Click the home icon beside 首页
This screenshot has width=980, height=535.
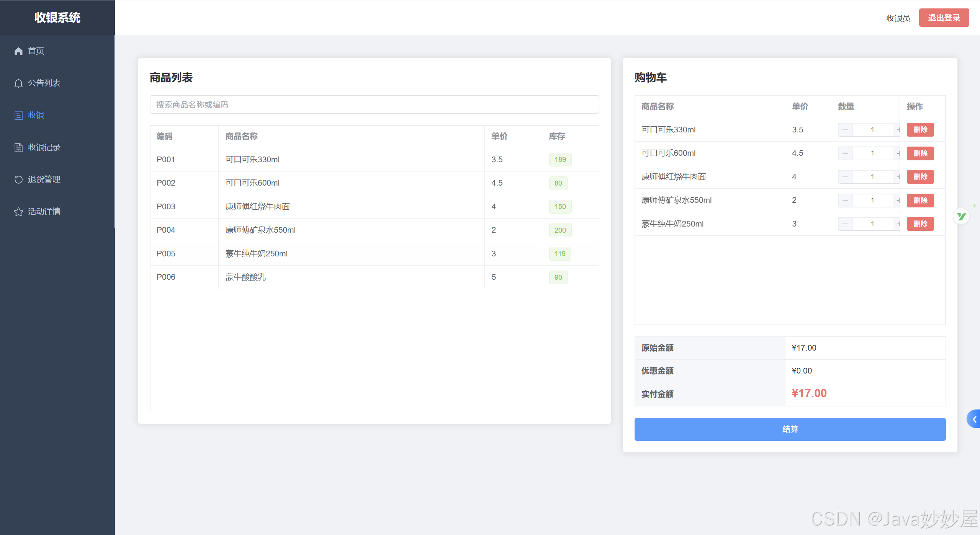18,51
